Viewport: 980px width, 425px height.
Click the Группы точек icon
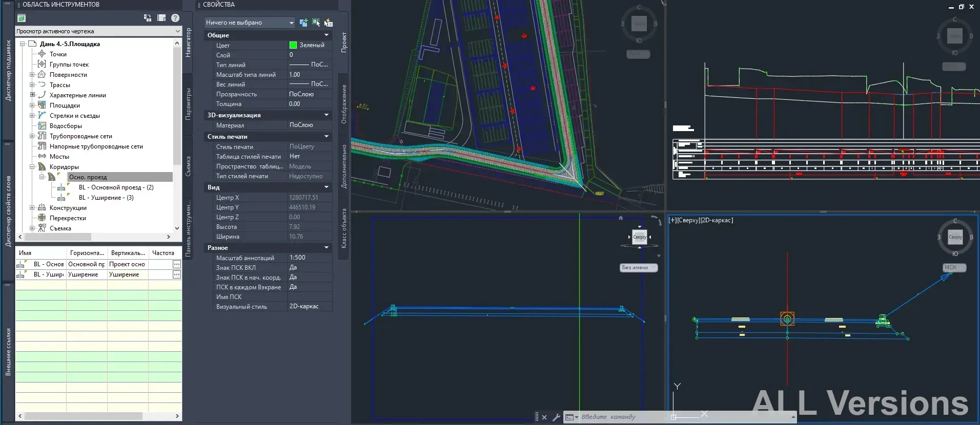42,64
